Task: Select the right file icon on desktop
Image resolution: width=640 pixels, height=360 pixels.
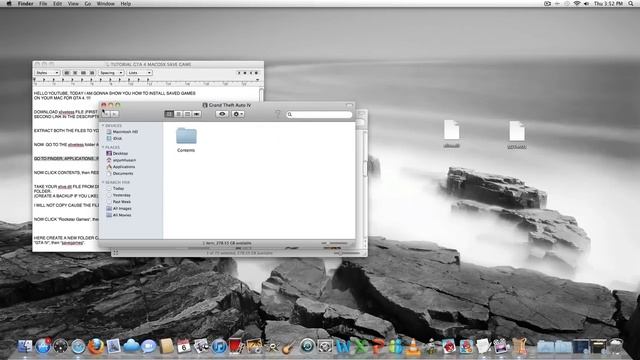Action: (x=517, y=135)
